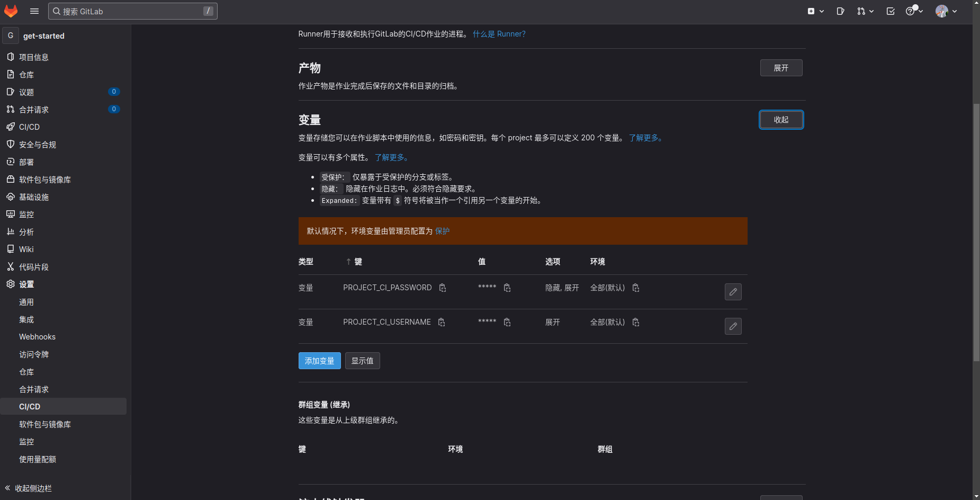Toggle variable values with 显示值

362,361
